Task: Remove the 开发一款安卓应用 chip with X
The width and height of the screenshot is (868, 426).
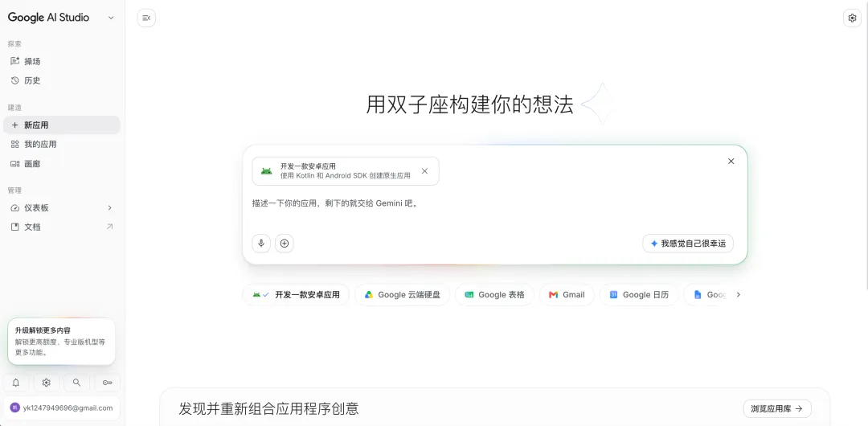Action: [x=424, y=170]
